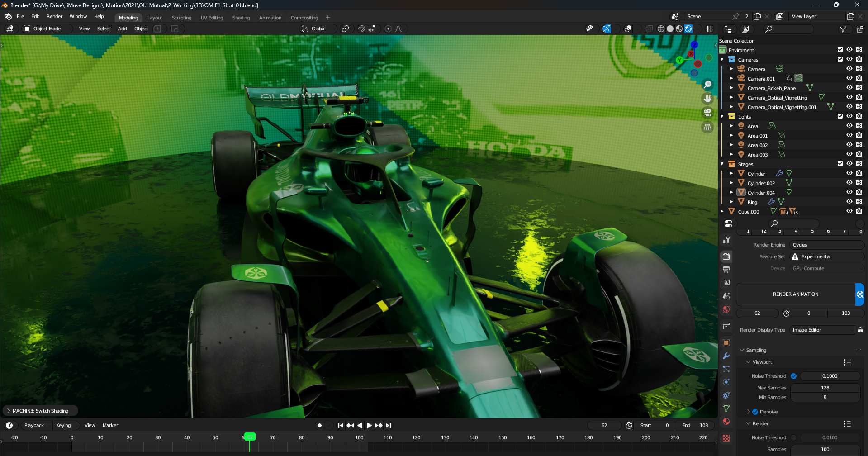Screen dimensions: 868x456
Task: Open Texture properties tab
Action: [726, 438]
